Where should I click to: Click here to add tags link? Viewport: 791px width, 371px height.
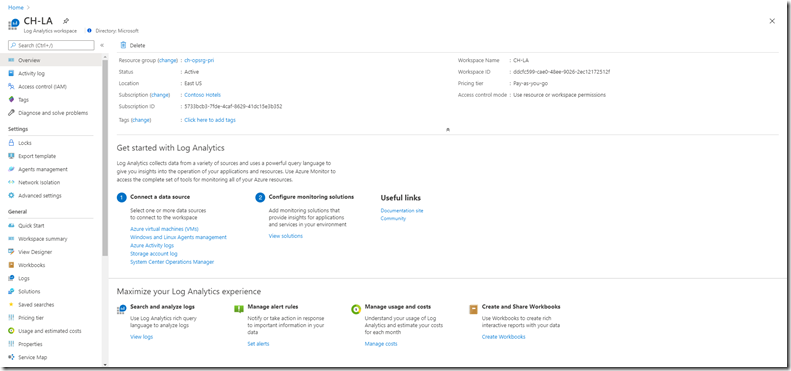[210, 120]
